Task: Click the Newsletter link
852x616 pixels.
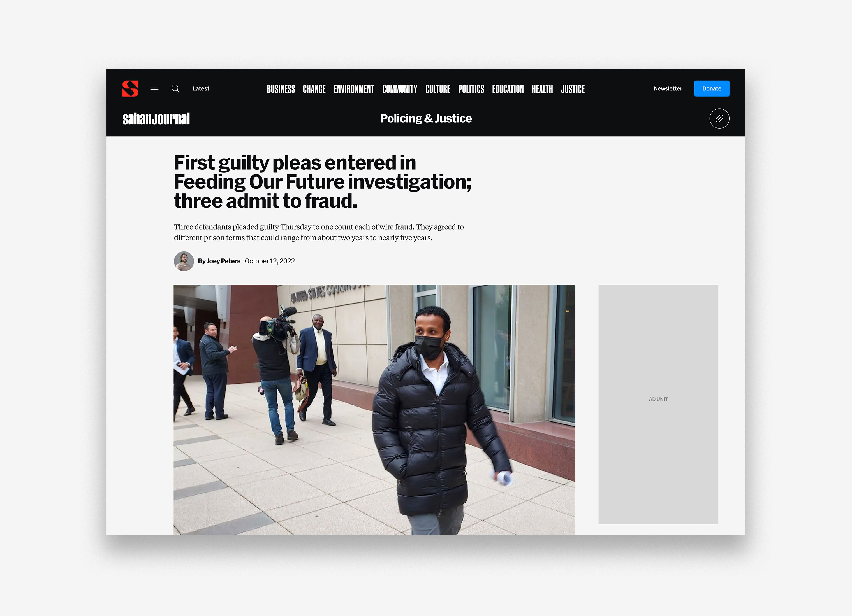Action: (x=668, y=88)
